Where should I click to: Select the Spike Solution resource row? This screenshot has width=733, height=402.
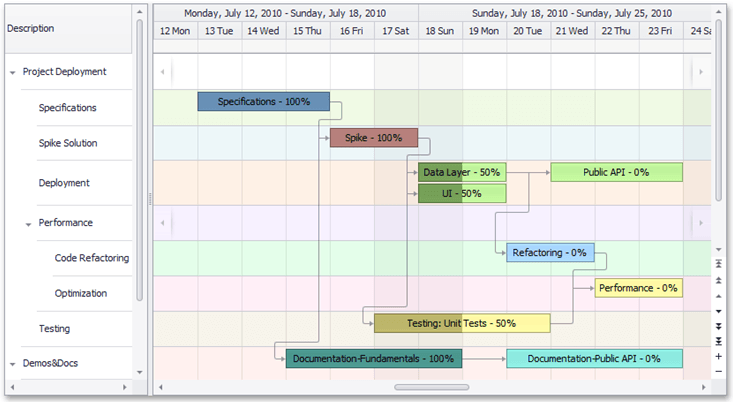tap(68, 143)
